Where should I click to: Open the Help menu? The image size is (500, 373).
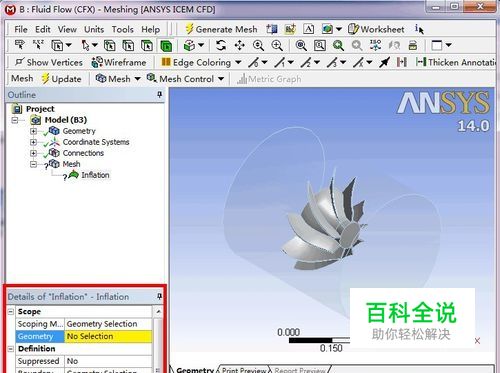pos(150,29)
